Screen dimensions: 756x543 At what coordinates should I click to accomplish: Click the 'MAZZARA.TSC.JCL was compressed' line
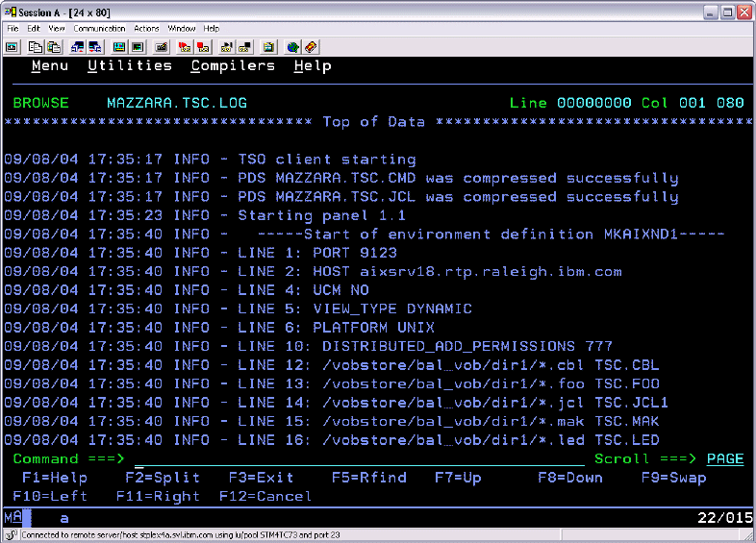click(x=341, y=197)
